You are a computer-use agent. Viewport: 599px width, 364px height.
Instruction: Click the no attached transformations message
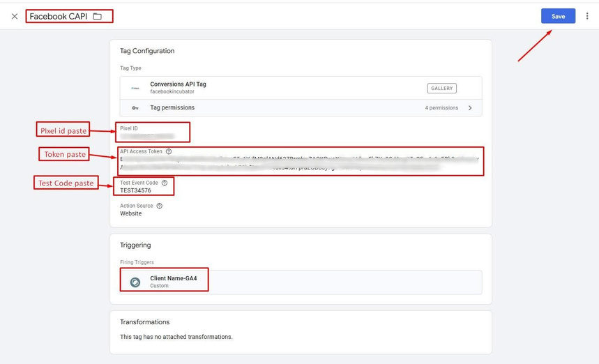click(x=176, y=337)
